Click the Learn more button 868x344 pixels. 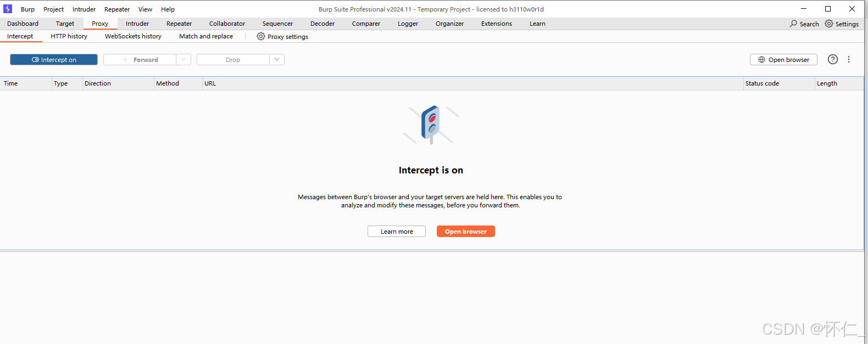click(397, 232)
